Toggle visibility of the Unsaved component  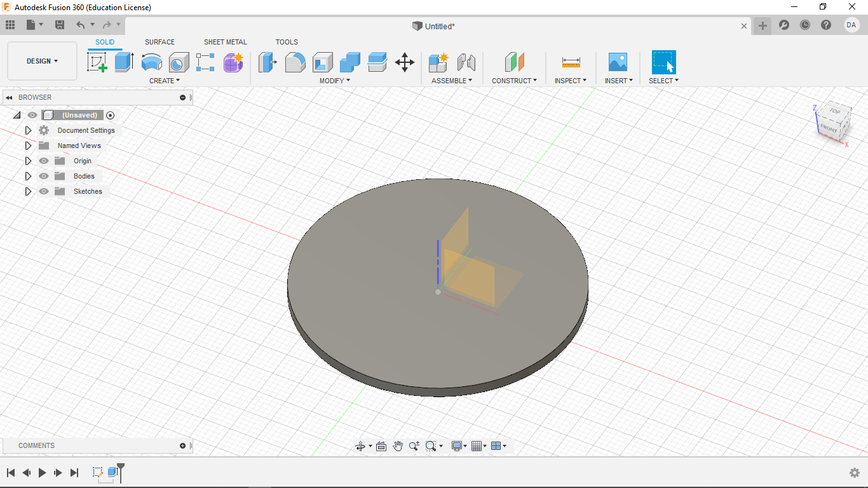(x=32, y=115)
